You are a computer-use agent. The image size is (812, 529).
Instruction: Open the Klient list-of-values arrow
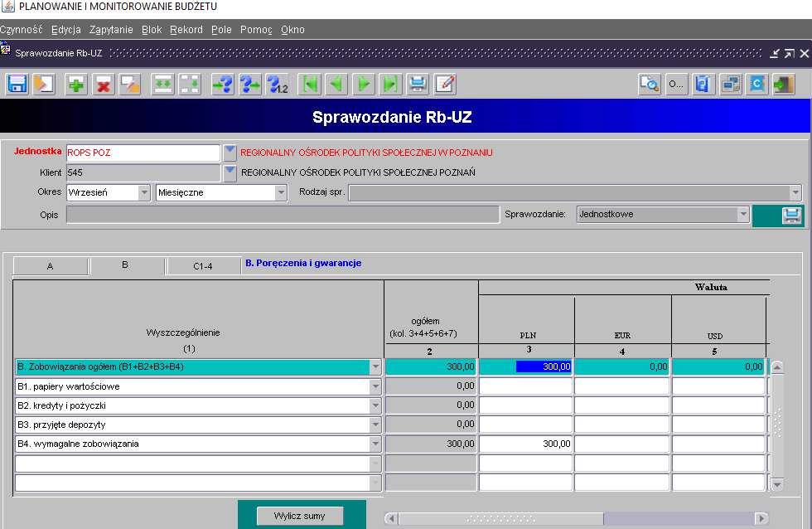click(x=230, y=173)
